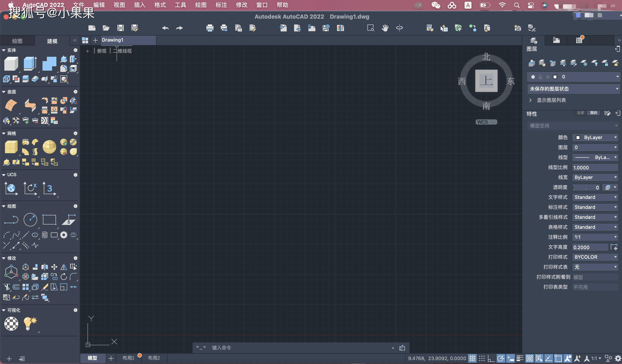The width and height of the screenshot is (622, 364).
Task: Toggle ortho mode in the status bar
Action: [x=491, y=358]
